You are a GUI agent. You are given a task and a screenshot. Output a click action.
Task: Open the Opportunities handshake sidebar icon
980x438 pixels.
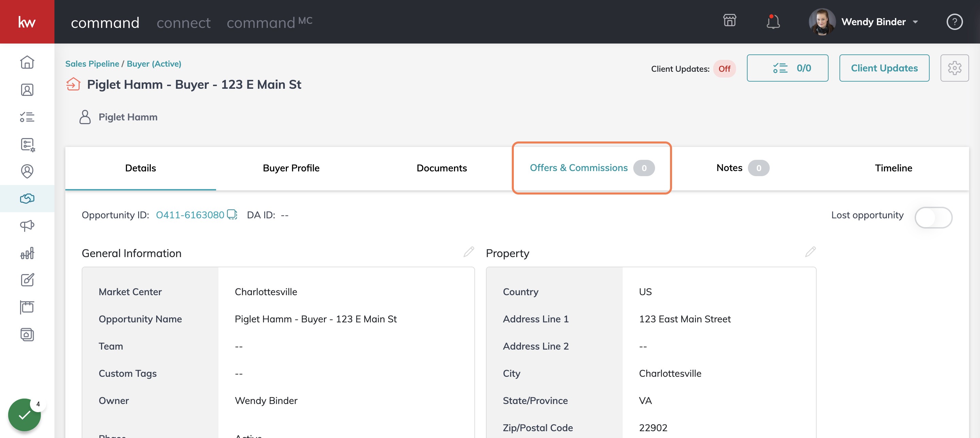click(27, 199)
